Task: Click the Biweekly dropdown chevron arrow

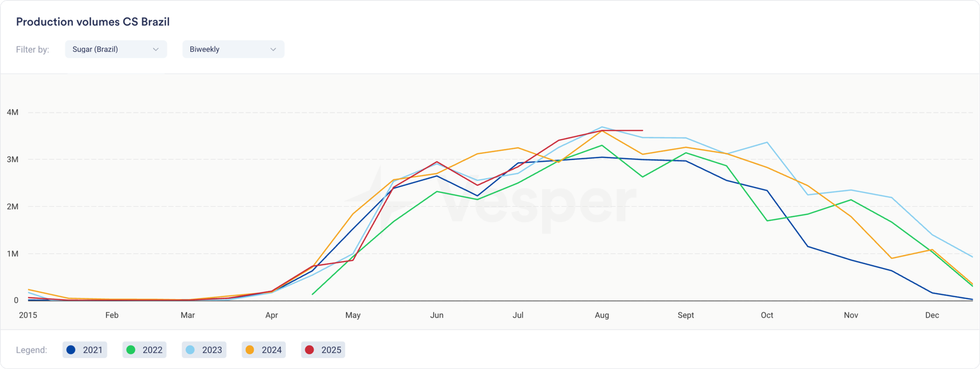Action: [x=273, y=49]
